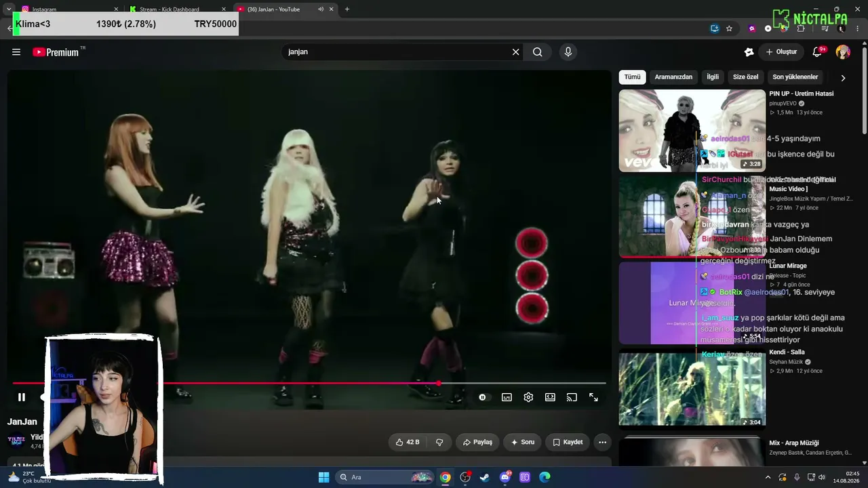
Task: Click the install app icon in the address bar
Action: 715,28
